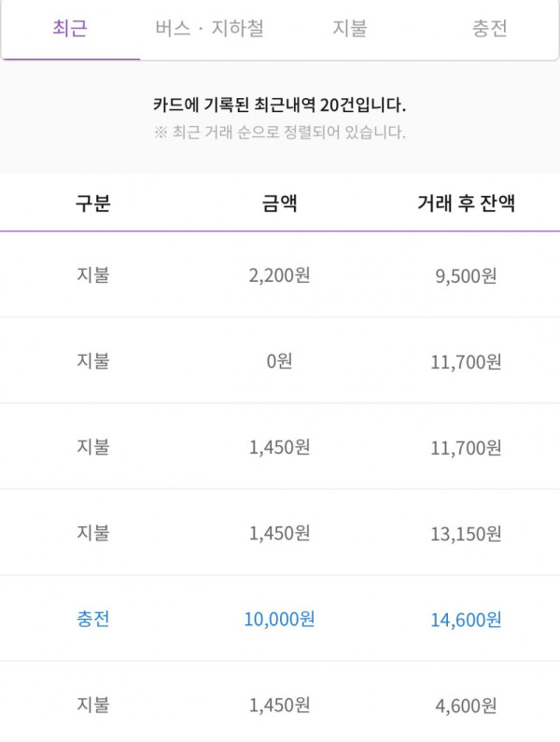Click the 9,500원 balance entry

(x=467, y=276)
